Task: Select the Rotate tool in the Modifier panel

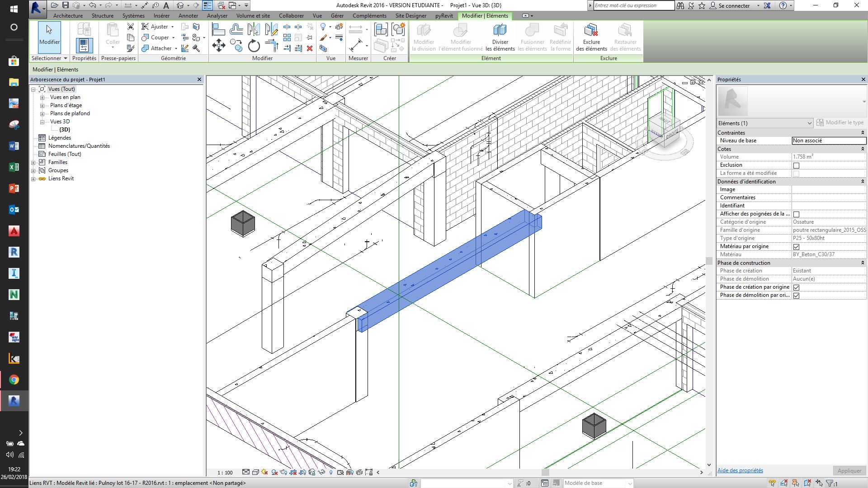Action: (254, 46)
